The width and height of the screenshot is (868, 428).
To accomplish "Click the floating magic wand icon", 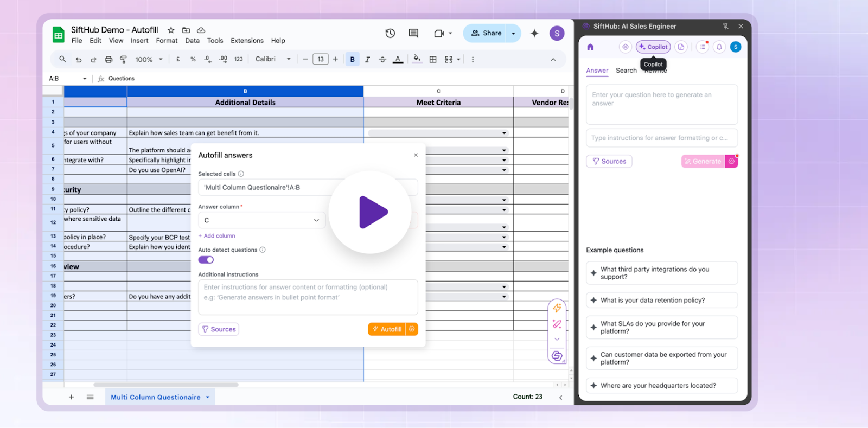I will tap(557, 324).
